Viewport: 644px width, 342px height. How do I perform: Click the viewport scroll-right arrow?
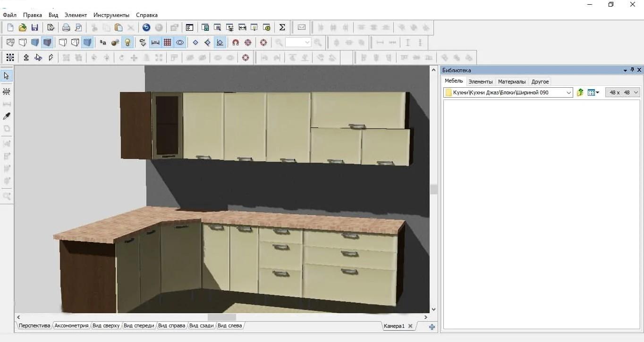click(x=426, y=317)
